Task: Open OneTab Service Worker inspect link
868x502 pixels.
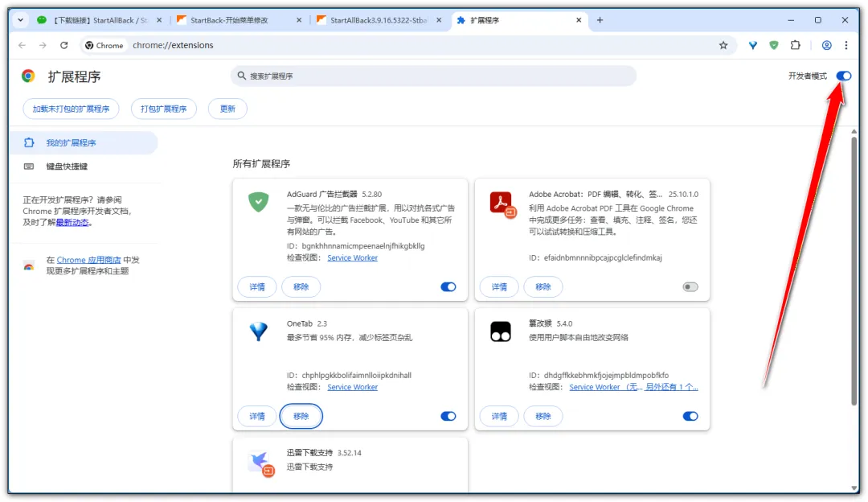Action: pos(352,387)
